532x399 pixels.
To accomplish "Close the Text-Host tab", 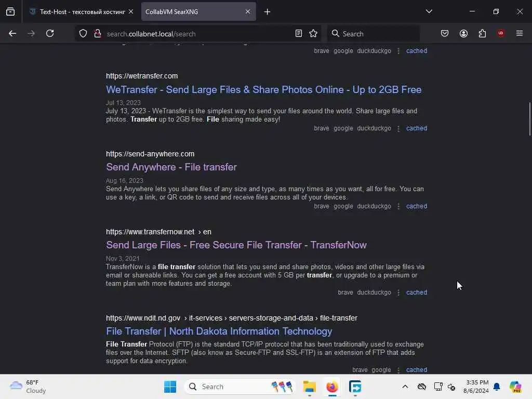I will [131, 11].
